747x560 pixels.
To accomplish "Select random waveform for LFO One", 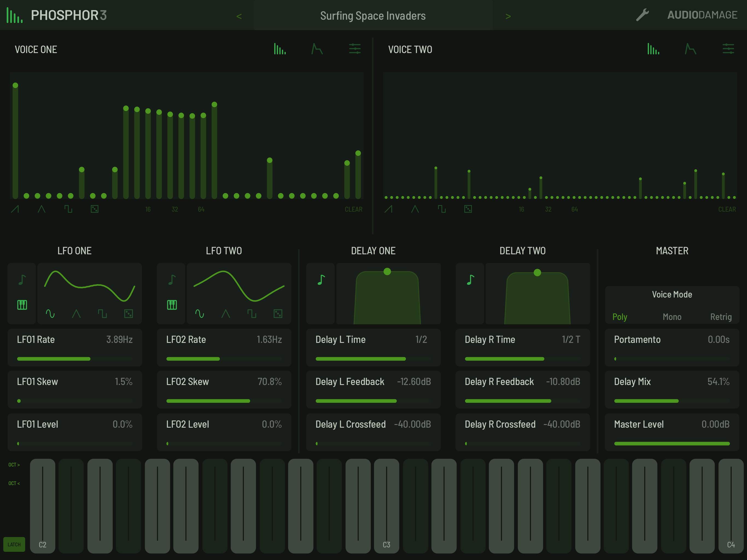I will point(129,314).
